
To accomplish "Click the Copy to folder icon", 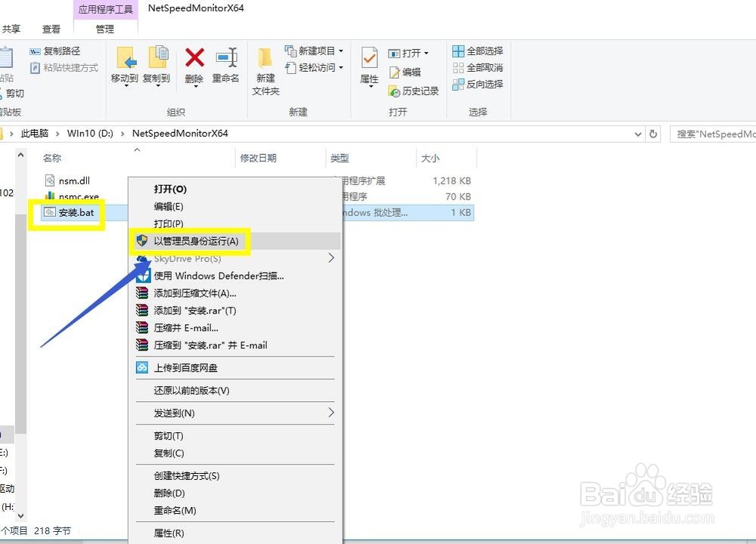I will tap(158, 58).
